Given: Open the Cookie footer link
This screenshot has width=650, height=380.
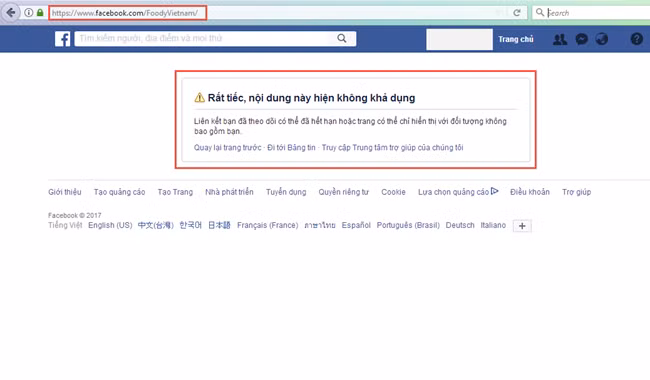Looking at the screenshot, I should click(393, 192).
